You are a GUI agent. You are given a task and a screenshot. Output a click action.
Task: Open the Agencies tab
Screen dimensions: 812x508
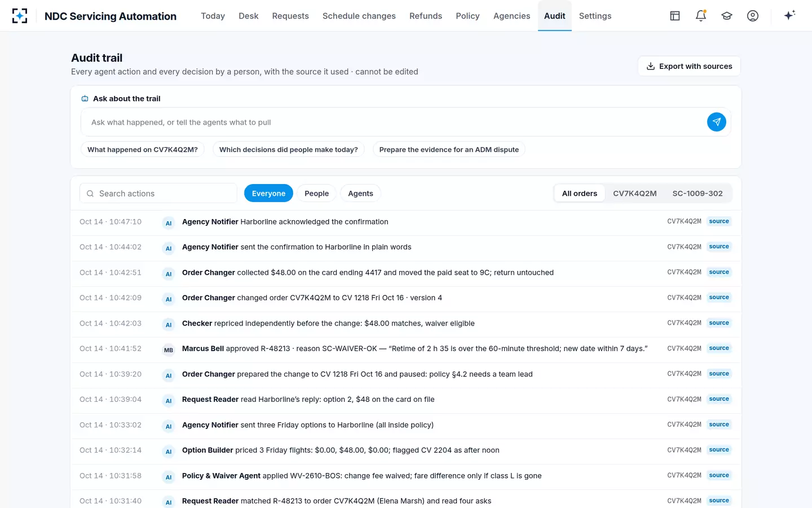click(x=512, y=16)
